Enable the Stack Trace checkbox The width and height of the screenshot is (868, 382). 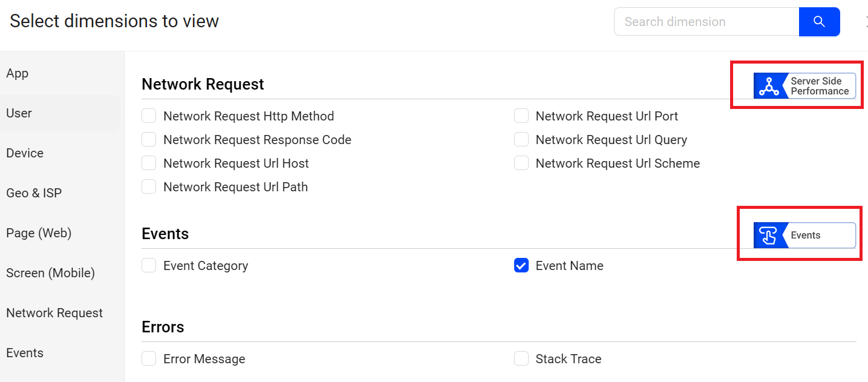click(521, 359)
